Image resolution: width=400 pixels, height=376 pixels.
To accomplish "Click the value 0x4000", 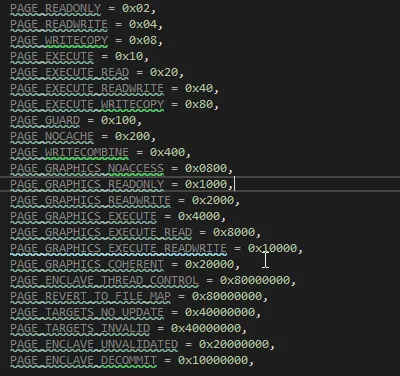I will pos(199,216).
